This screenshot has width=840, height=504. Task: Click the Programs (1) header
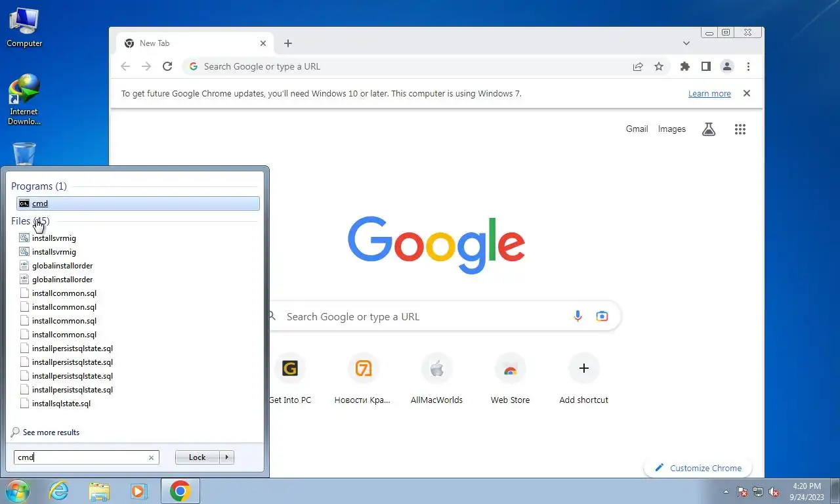point(39,186)
